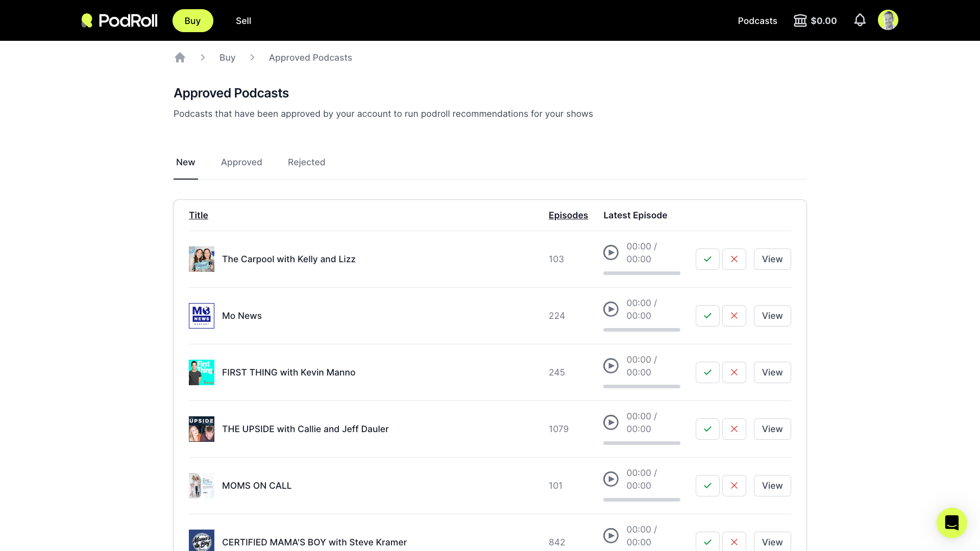
Task: Open the user profile avatar
Action: 888,20
